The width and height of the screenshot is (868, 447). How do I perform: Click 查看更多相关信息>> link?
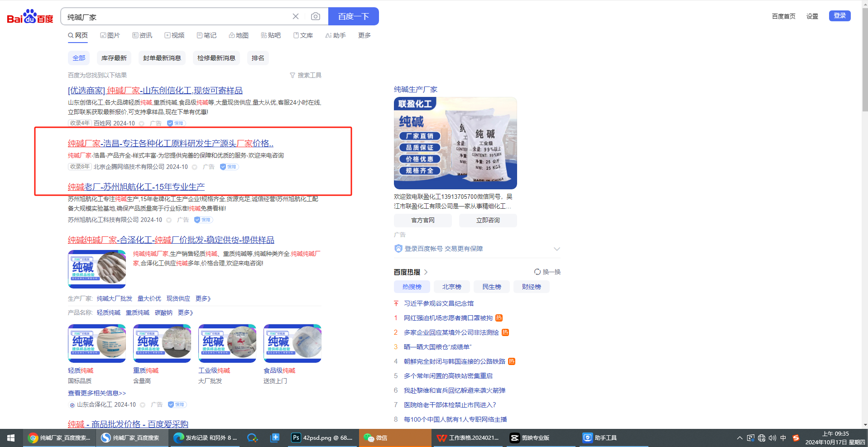[97, 393]
